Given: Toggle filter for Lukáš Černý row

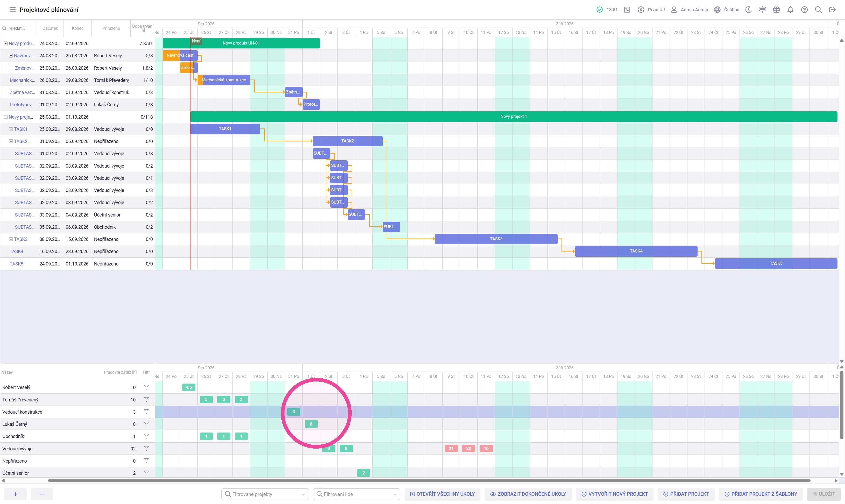Looking at the screenshot, I should click(x=146, y=424).
